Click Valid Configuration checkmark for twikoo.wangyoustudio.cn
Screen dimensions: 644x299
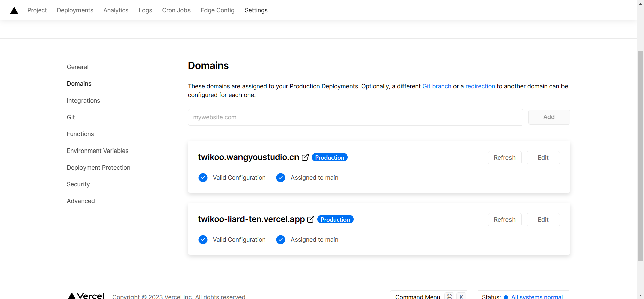(x=203, y=178)
